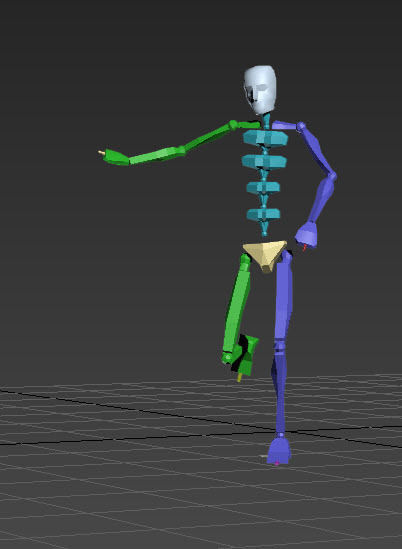Select the blue hand near the hip
The height and width of the screenshot is (549, 402).
(306, 235)
